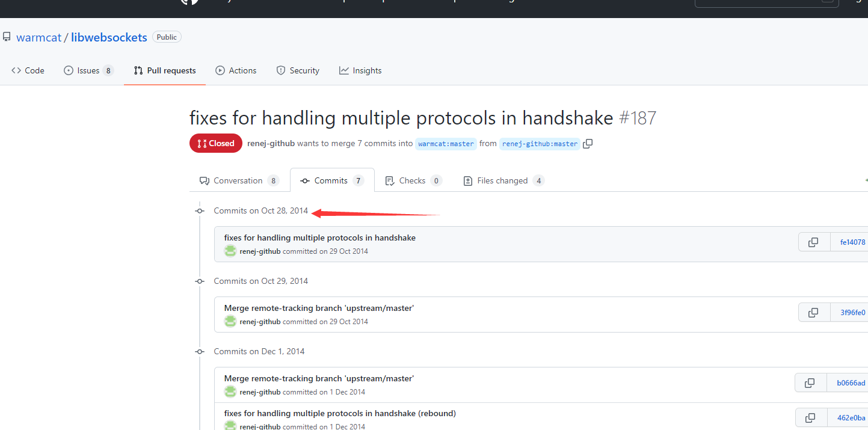Switch to the Checks tab
868x430 pixels.
413,180
